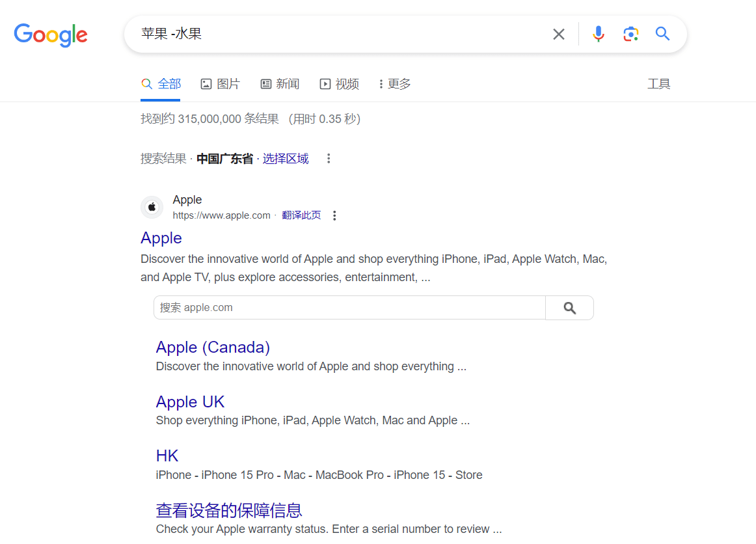The image size is (756, 544).
Task: Click the Apple site name above URL
Action: click(x=187, y=200)
